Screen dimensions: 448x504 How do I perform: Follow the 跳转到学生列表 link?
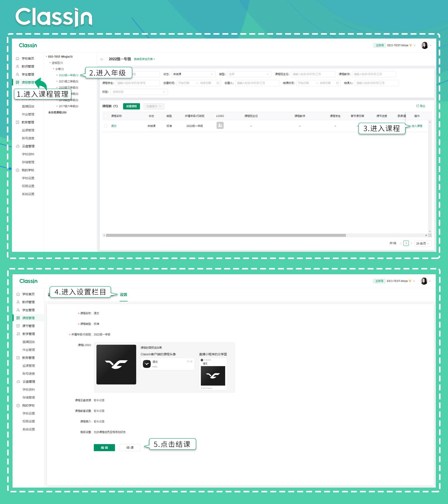[x=145, y=59]
